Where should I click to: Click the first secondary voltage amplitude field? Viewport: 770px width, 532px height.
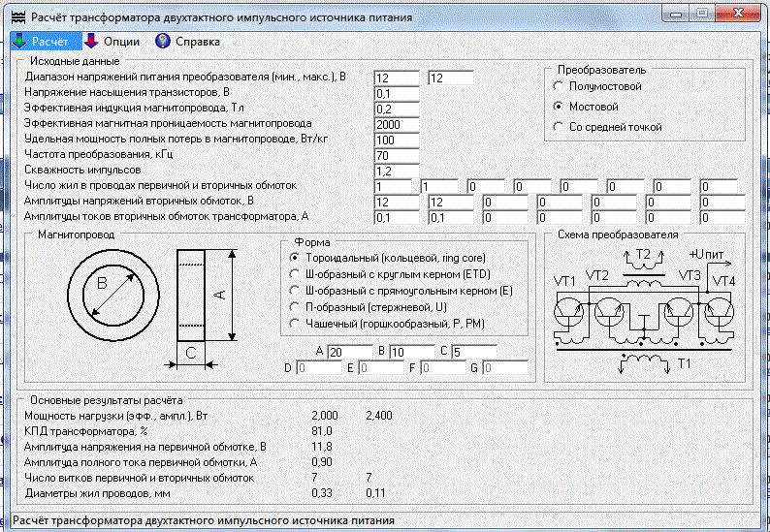click(x=397, y=203)
